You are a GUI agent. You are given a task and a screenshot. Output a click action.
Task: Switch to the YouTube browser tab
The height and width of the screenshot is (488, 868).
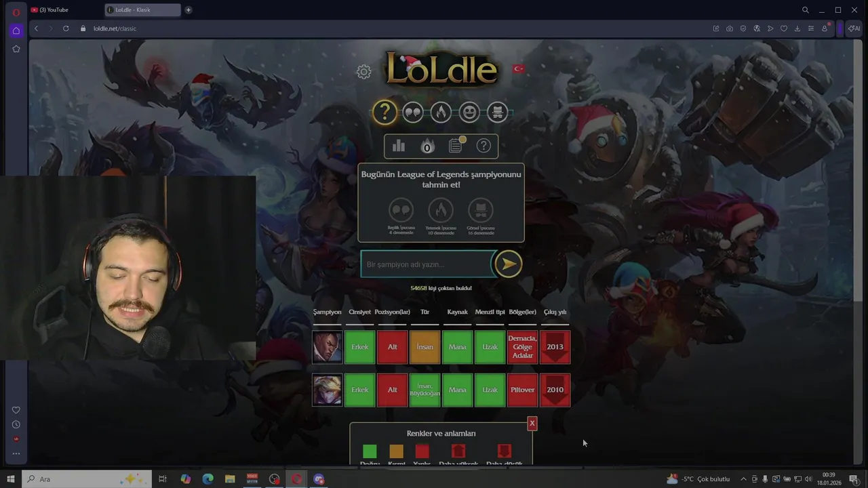click(64, 9)
